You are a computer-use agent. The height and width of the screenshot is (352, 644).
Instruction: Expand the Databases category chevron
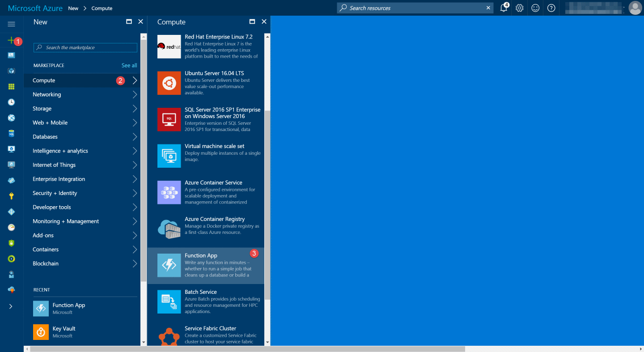click(x=135, y=137)
